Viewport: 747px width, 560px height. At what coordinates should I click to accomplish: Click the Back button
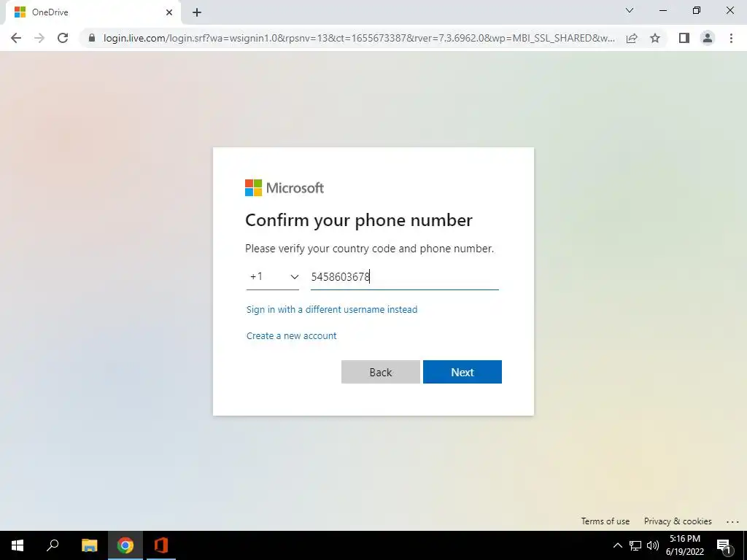pyautogui.click(x=381, y=372)
